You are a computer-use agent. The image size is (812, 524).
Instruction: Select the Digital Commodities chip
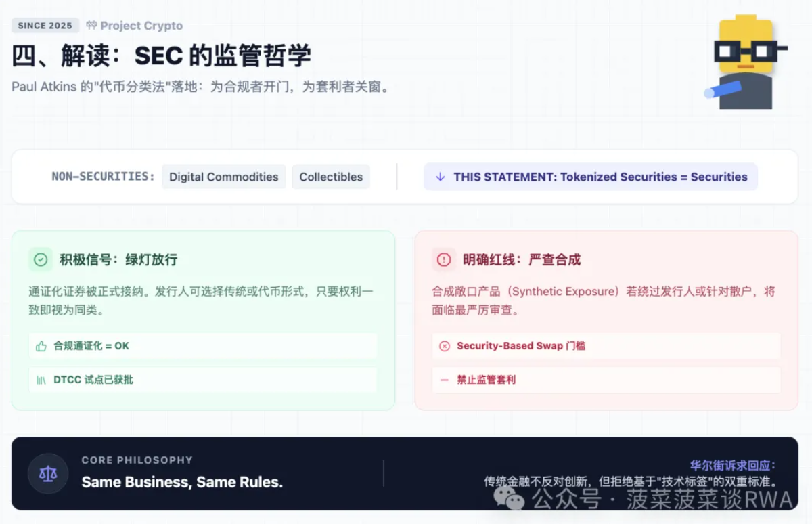tap(223, 177)
